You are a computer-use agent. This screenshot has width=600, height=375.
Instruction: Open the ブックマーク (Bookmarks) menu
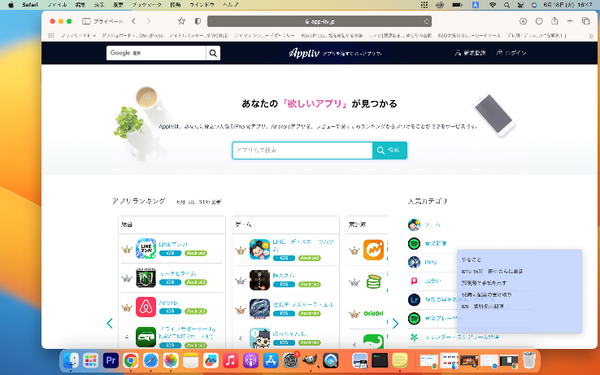click(x=147, y=5)
